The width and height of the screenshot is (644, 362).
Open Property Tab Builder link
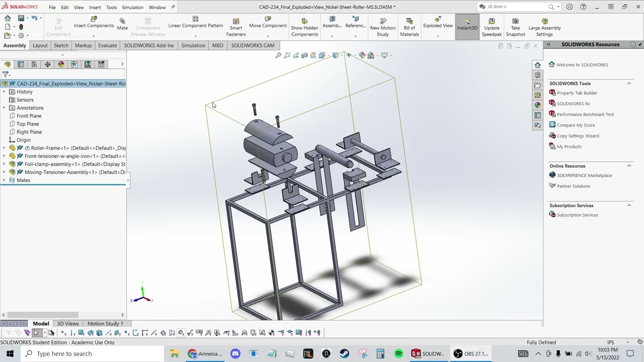(577, 93)
